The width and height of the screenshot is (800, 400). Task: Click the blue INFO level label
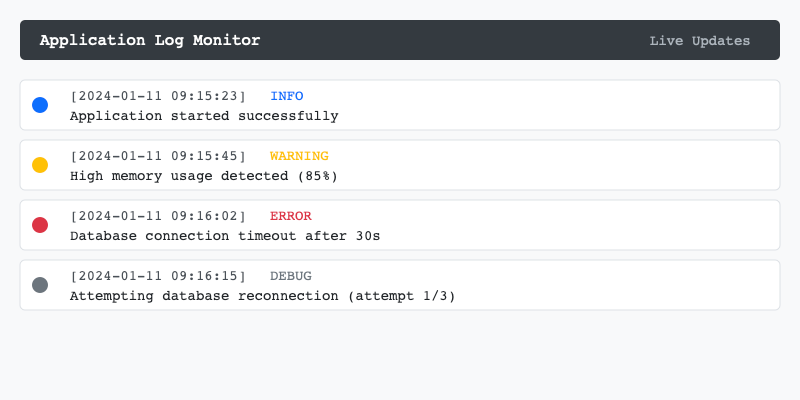(x=287, y=96)
